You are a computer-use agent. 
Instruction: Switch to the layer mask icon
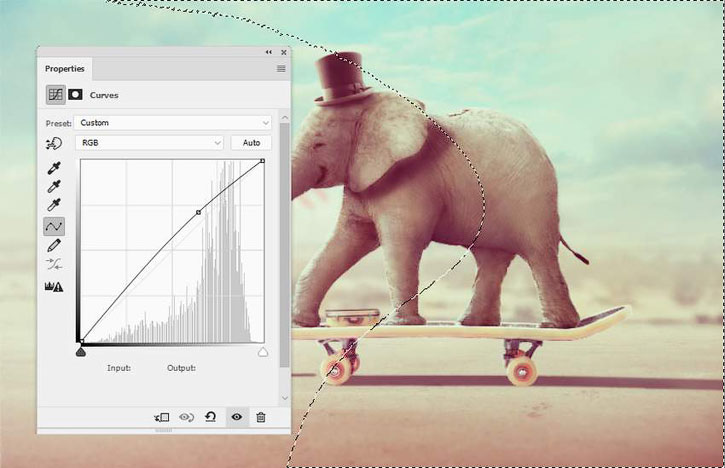tap(75, 95)
